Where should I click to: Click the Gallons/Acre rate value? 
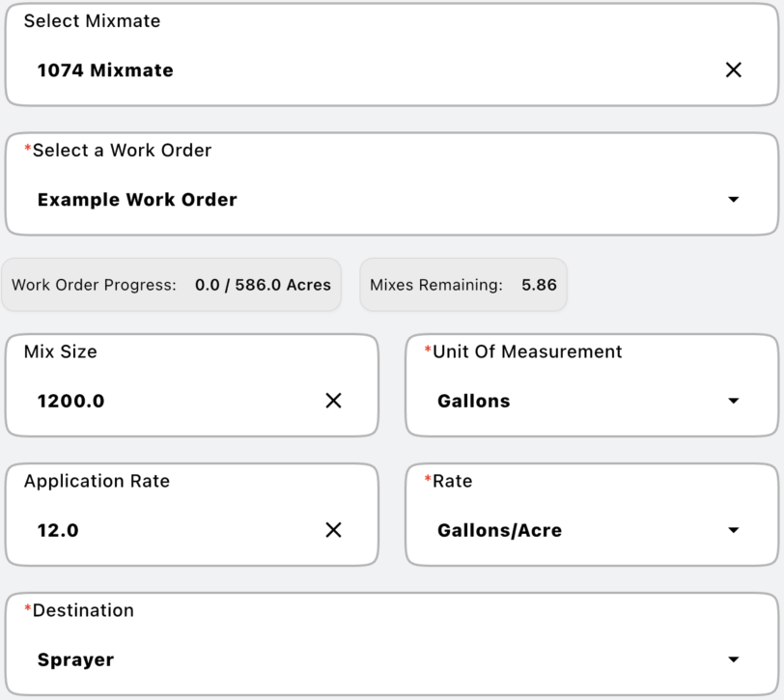click(x=499, y=530)
